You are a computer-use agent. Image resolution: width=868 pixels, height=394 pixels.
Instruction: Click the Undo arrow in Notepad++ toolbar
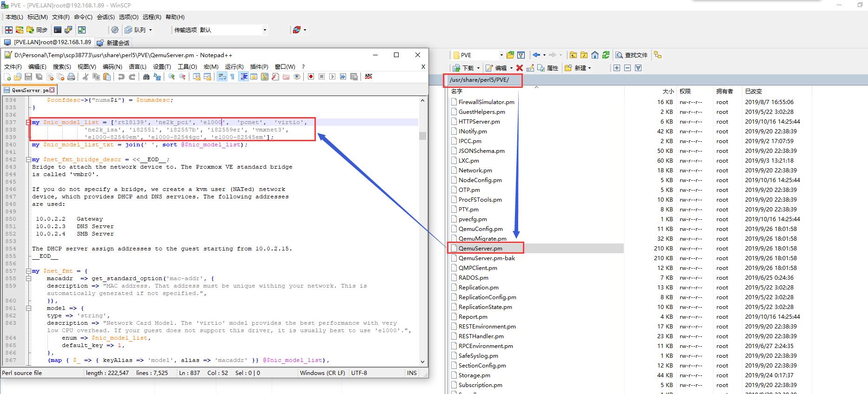[x=121, y=77]
